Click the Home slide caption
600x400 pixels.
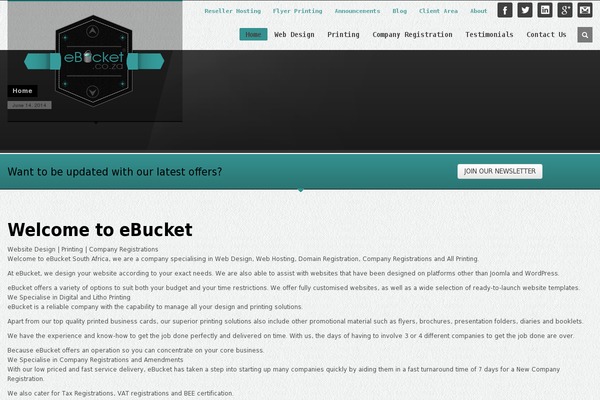[22, 91]
